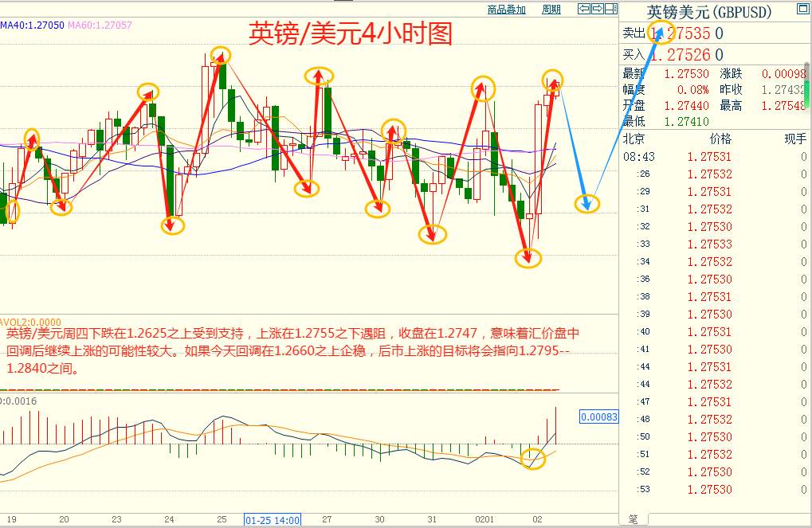The height and width of the screenshot is (528, 812).
Task: Select the :50 tick row
Action: coord(715,436)
